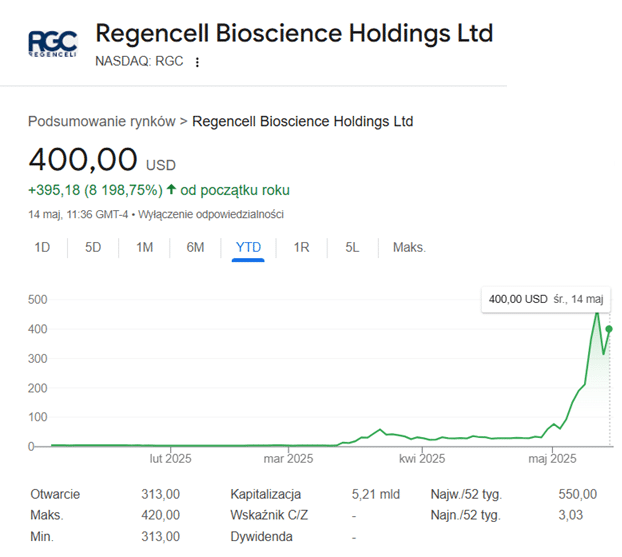The height and width of the screenshot is (557, 622).
Task: Click the 500 y-axis label
Action: (x=38, y=300)
